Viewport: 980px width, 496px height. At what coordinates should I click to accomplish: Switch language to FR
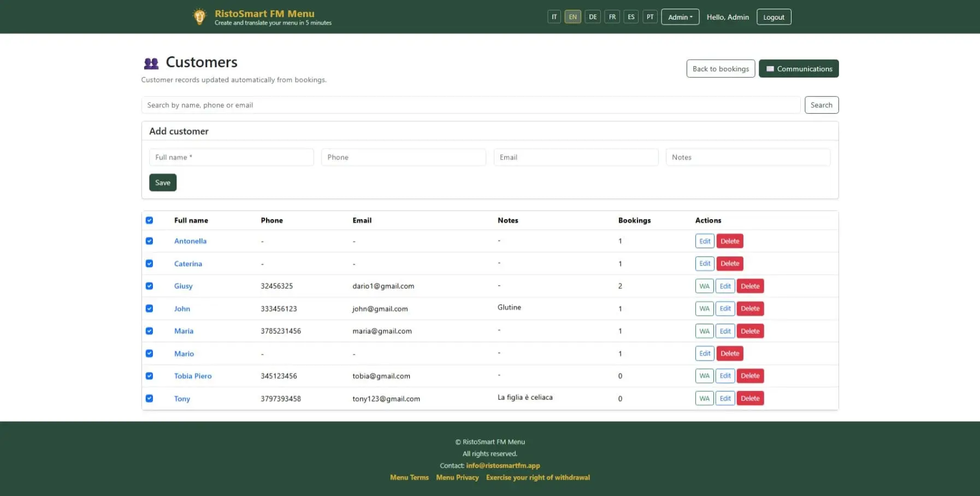coord(612,17)
